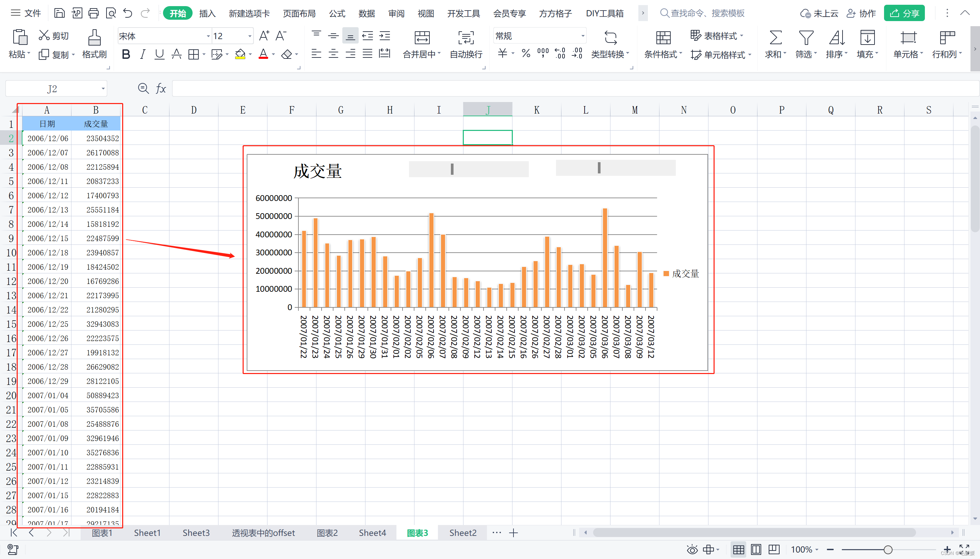
Task: Open the 数据 ribbon tab
Action: [x=367, y=14]
